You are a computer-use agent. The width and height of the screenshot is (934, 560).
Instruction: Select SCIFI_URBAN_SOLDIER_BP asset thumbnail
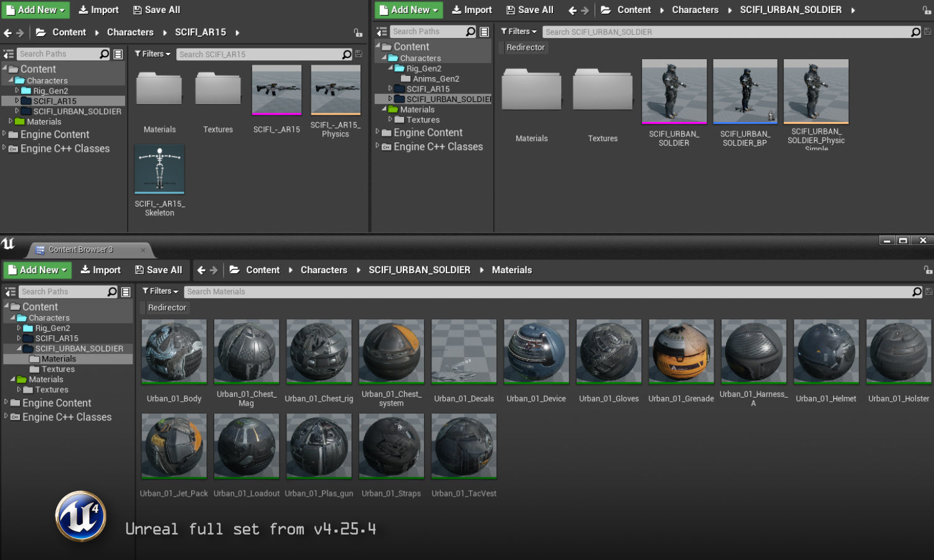(x=745, y=91)
